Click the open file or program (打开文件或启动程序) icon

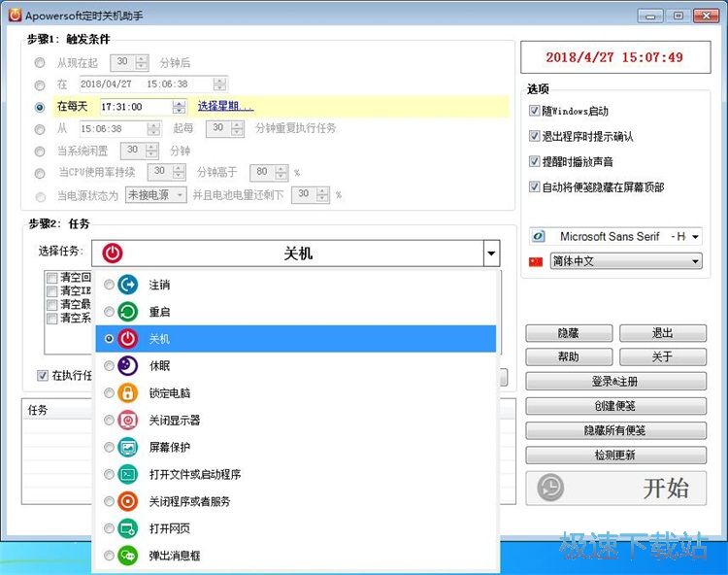pos(128,474)
